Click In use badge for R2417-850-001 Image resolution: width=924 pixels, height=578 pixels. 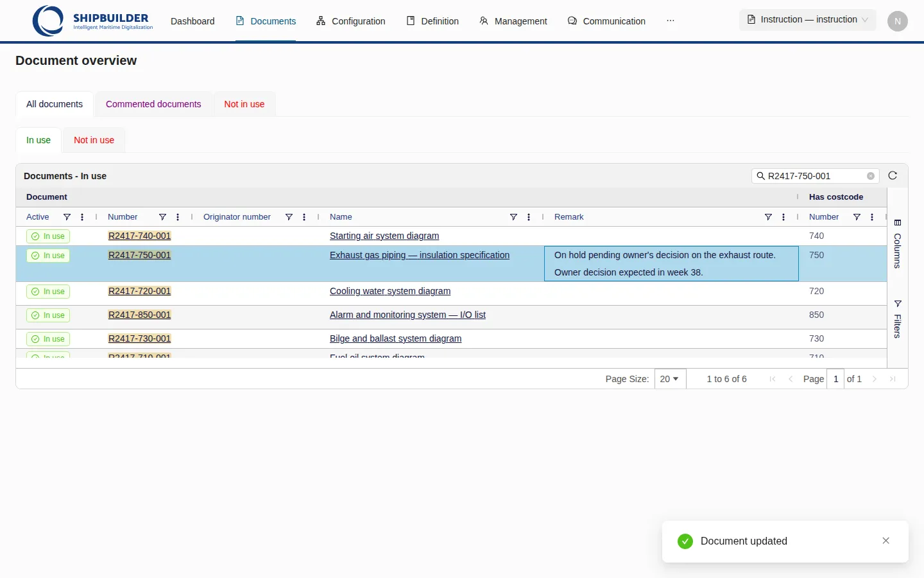(x=48, y=315)
